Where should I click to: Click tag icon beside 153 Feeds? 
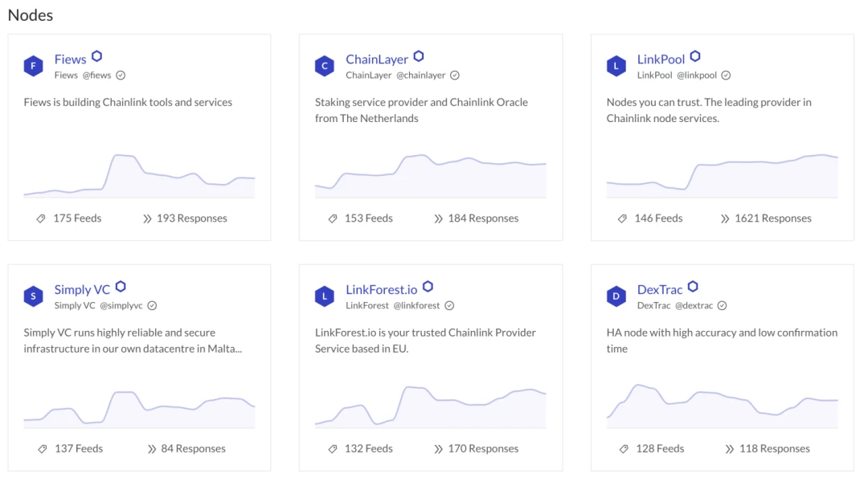click(333, 218)
